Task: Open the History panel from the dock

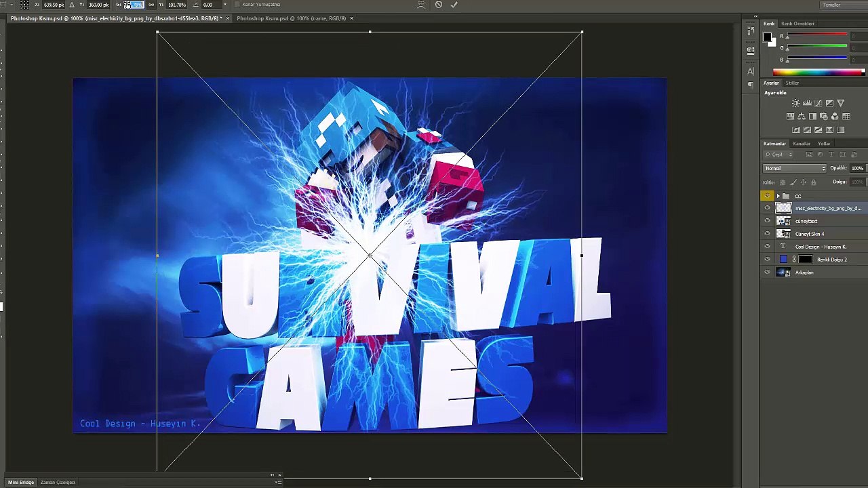Action: pos(751,32)
